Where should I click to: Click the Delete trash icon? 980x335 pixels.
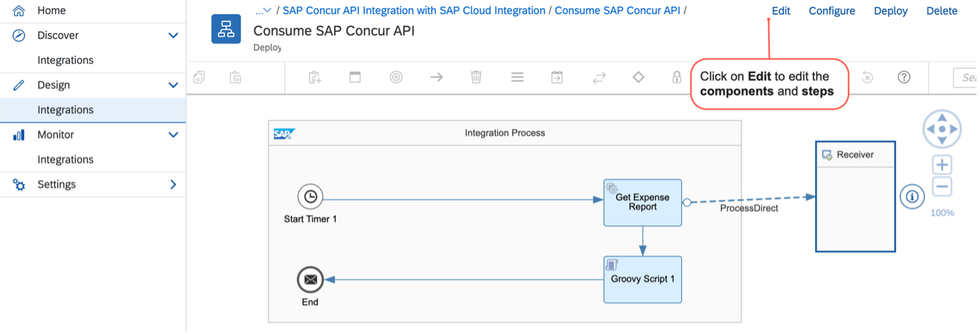tap(477, 77)
